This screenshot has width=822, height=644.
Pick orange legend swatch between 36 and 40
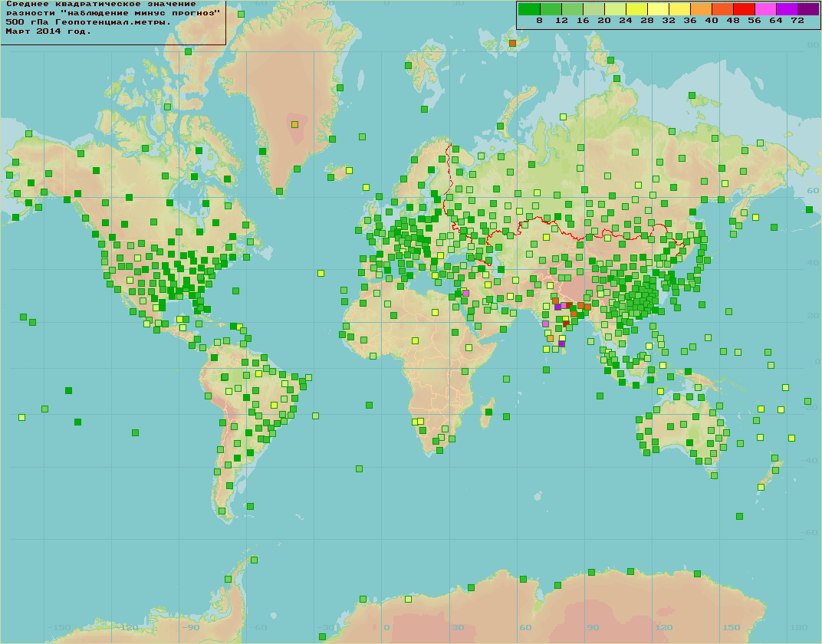point(701,9)
